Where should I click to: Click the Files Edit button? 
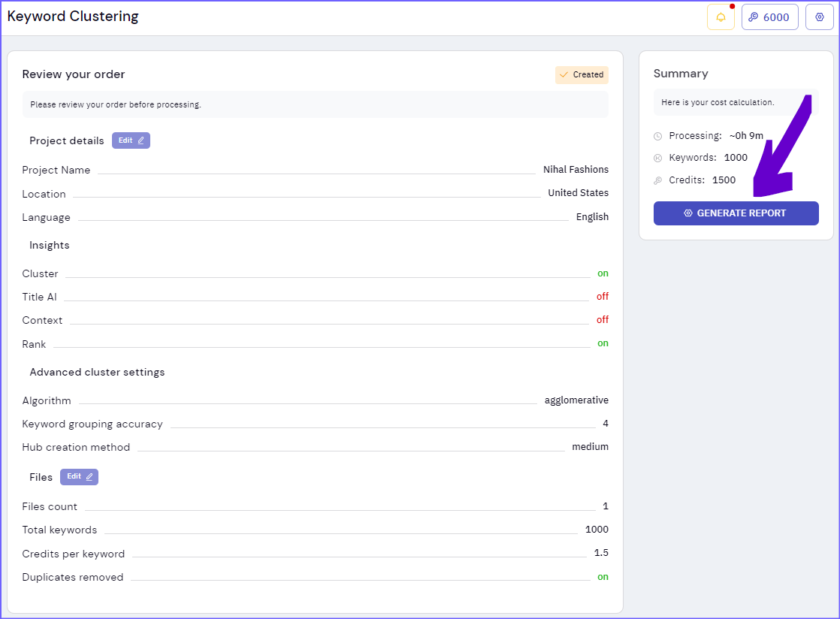(79, 476)
